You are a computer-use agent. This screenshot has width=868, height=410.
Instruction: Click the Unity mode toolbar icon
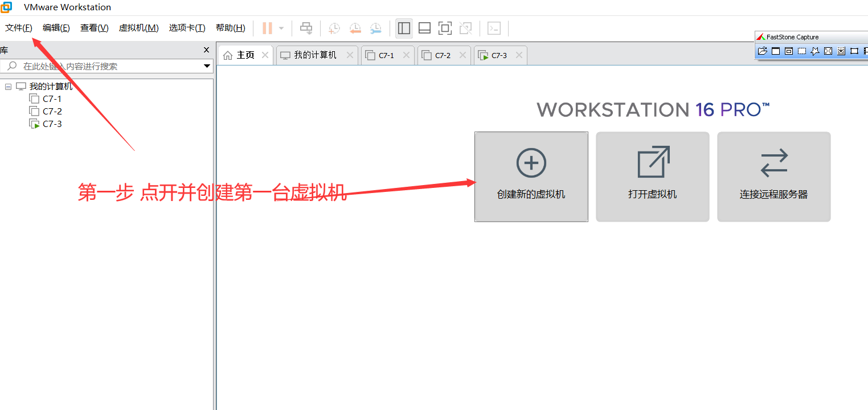[x=465, y=28]
